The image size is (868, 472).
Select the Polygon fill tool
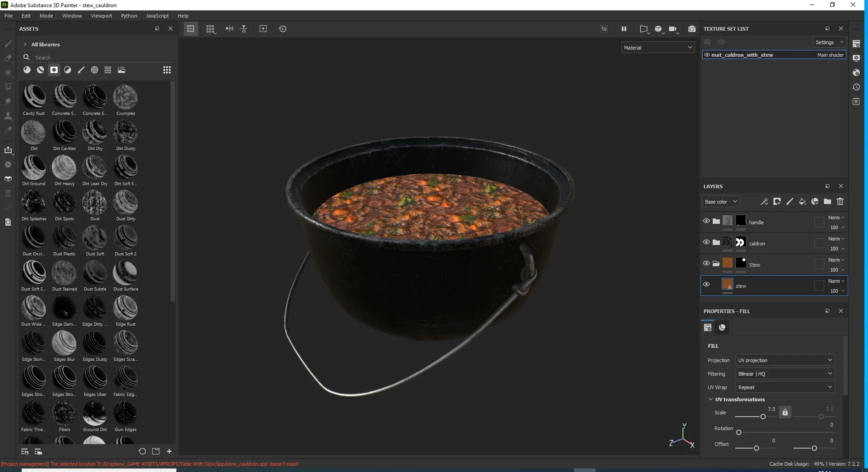[8, 87]
